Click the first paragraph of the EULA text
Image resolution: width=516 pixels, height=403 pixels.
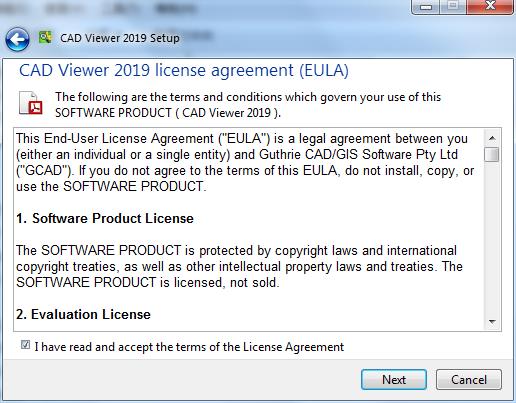click(245, 162)
